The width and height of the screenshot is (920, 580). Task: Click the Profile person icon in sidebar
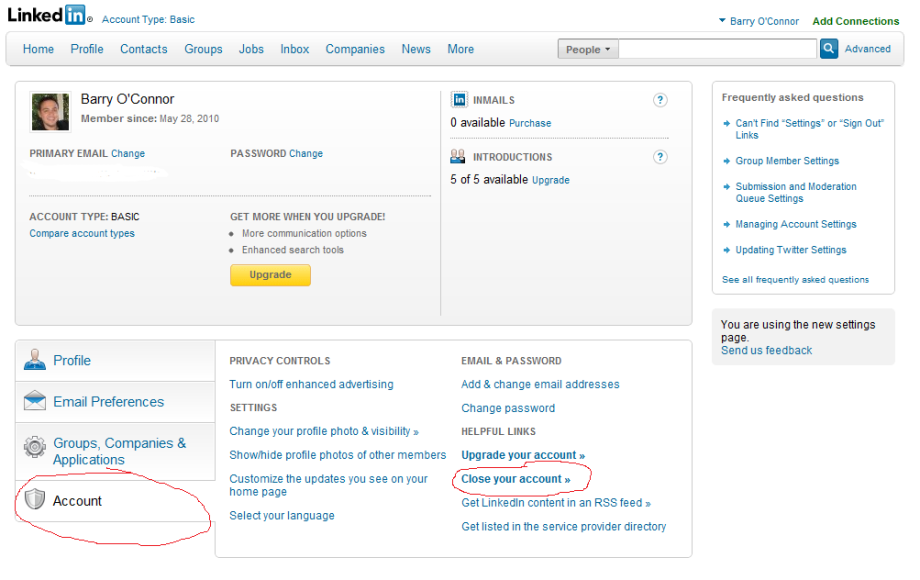pyautogui.click(x=35, y=359)
